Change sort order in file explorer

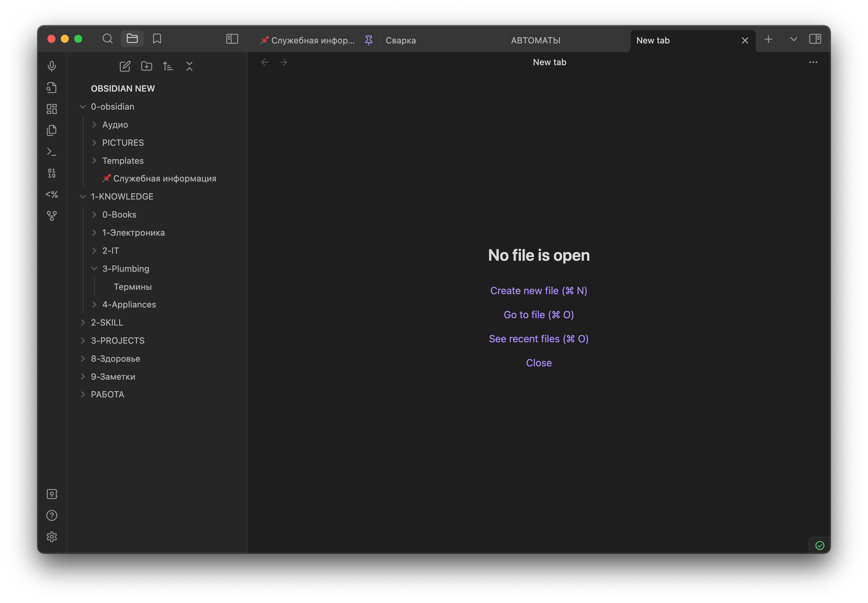[168, 67]
